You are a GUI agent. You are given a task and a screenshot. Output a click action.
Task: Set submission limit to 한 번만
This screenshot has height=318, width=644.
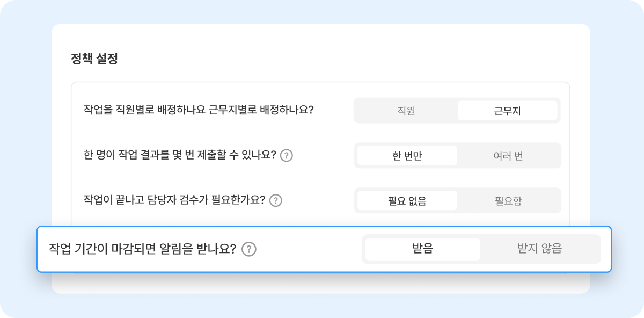(x=407, y=156)
